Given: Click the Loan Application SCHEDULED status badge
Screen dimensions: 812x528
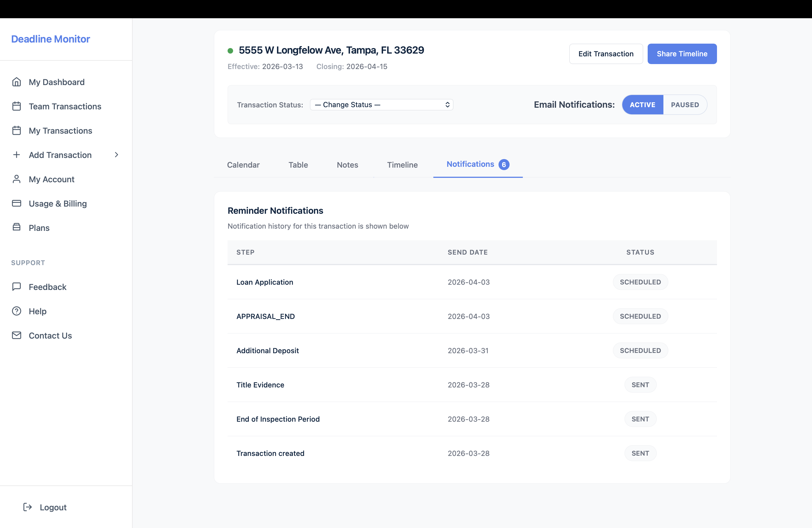Looking at the screenshot, I should click(x=640, y=282).
